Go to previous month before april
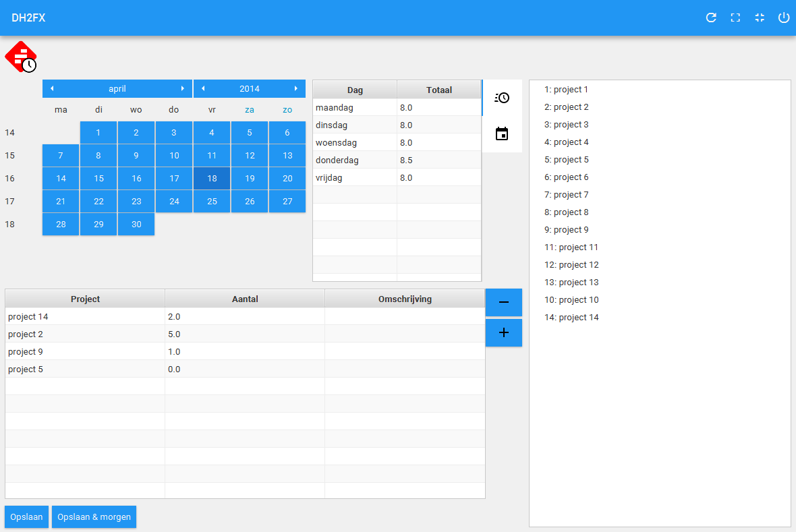The height and width of the screenshot is (532, 796). 52,88
